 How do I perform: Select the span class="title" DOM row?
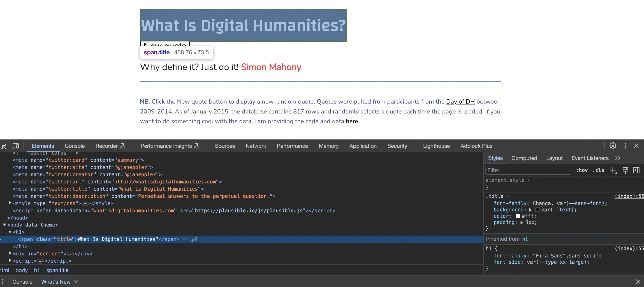coord(241,239)
